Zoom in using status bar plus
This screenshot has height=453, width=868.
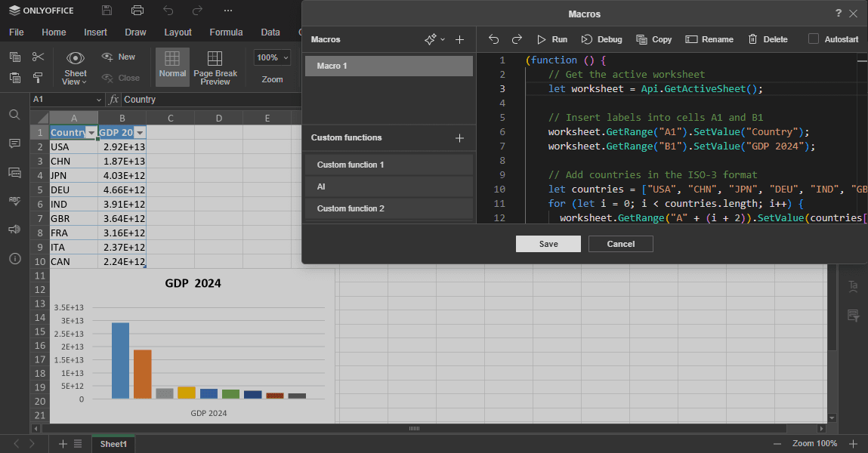tap(853, 444)
